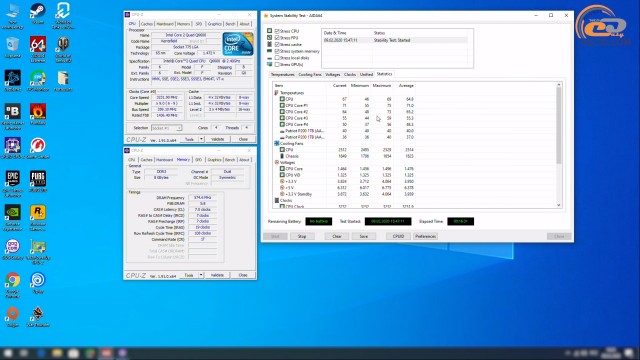
Task: Toggle the Stress CPU checkbox
Action: tap(277, 31)
